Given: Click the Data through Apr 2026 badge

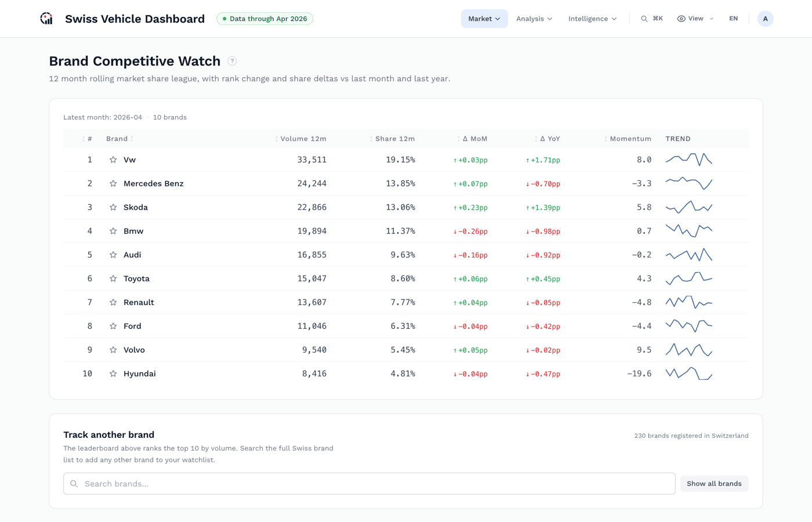Looking at the screenshot, I should click(x=265, y=19).
